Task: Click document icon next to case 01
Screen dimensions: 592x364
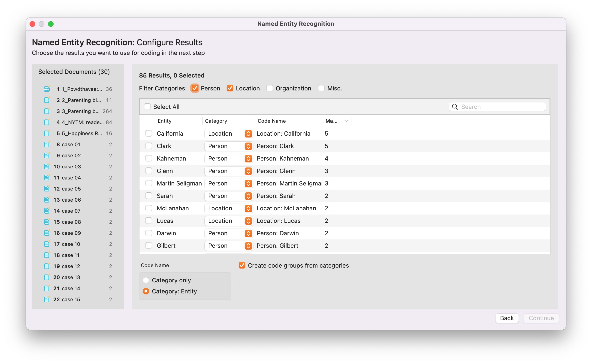Action: tap(47, 144)
